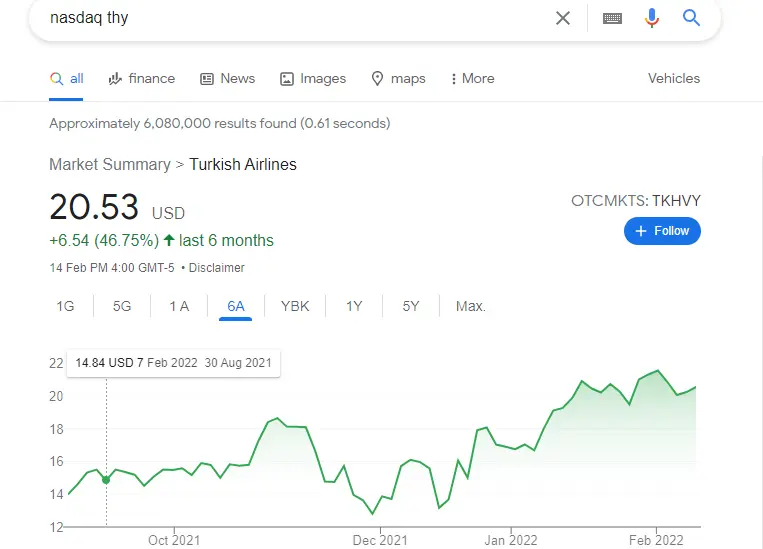
Task: Select the 5G chart range
Action: tap(122, 306)
